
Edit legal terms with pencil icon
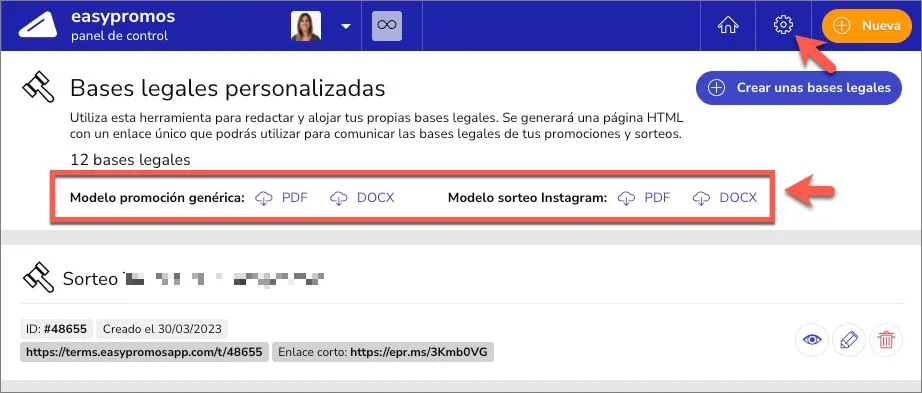(849, 339)
